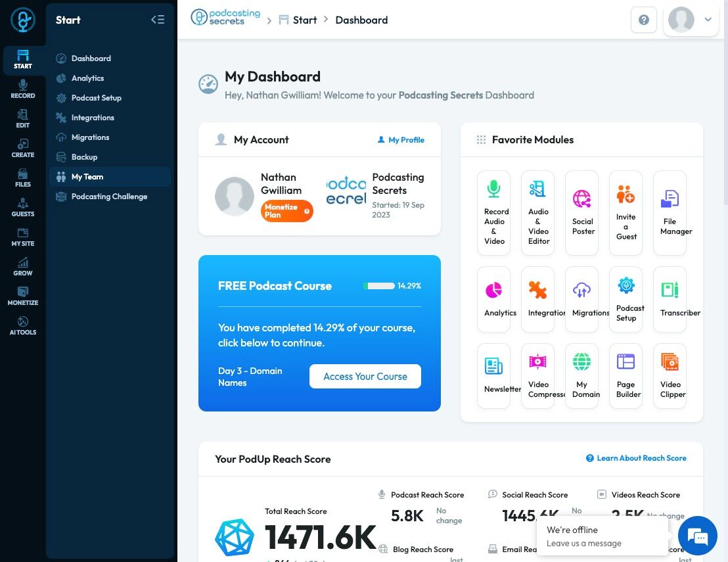The height and width of the screenshot is (562, 728).
Task: Open My Domain favorite module
Action: (x=581, y=376)
